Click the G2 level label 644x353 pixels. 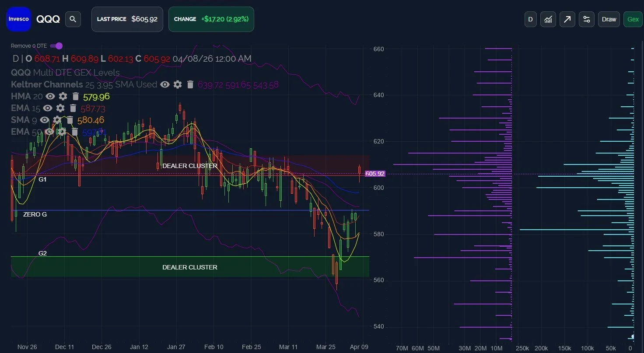tap(42, 253)
